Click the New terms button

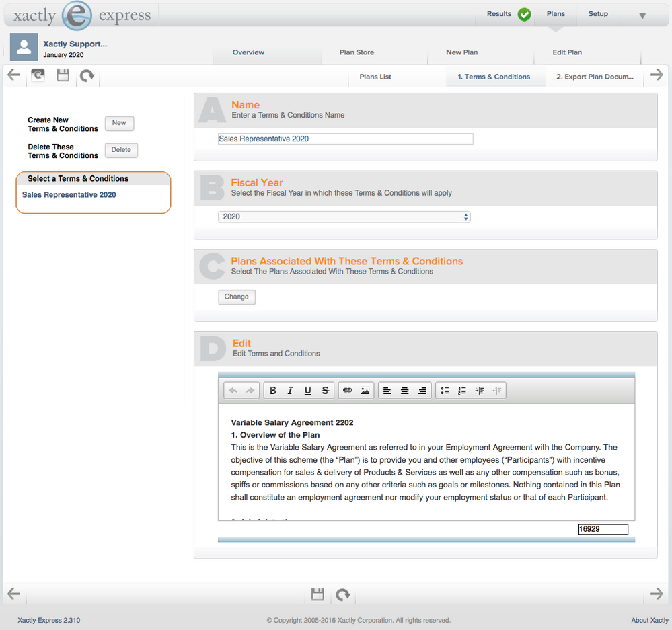pos(119,123)
